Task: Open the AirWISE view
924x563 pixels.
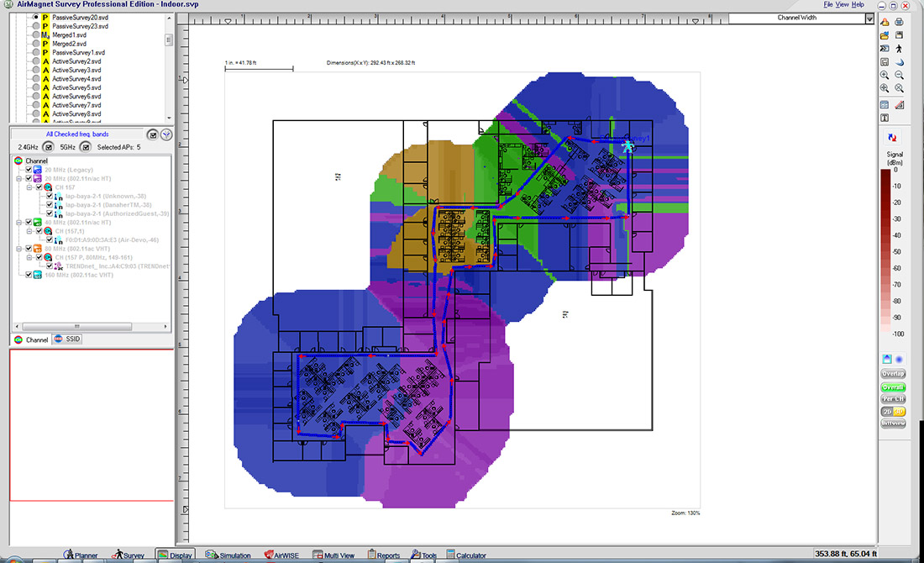Action: pyautogui.click(x=280, y=555)
